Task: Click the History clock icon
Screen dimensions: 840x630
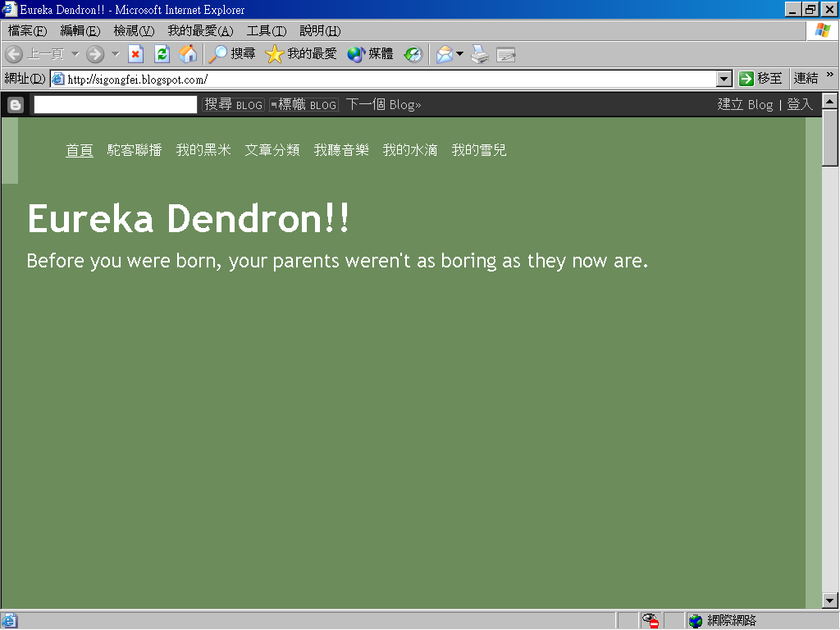Action: (x=413, y=54)
